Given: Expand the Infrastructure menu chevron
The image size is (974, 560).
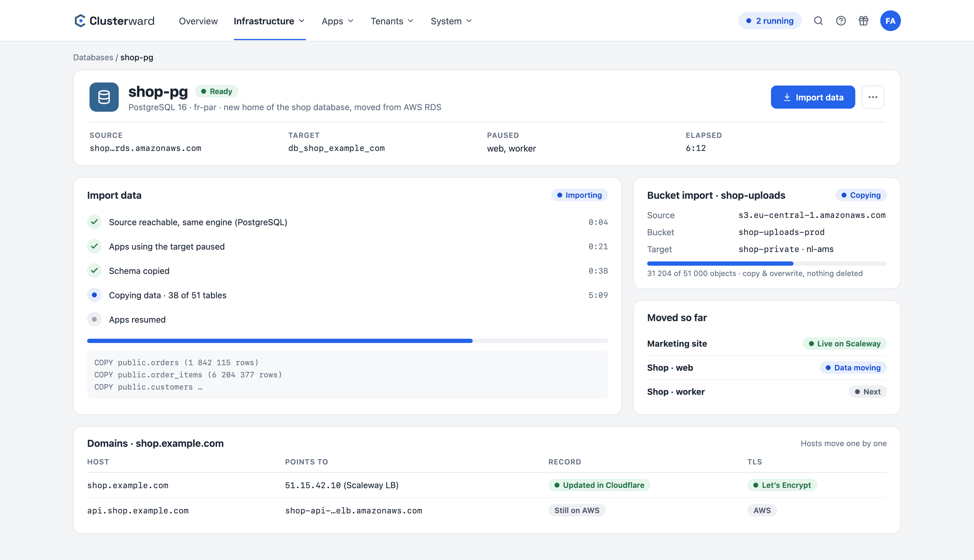Looking at the screenshot, I should (302, 21).
